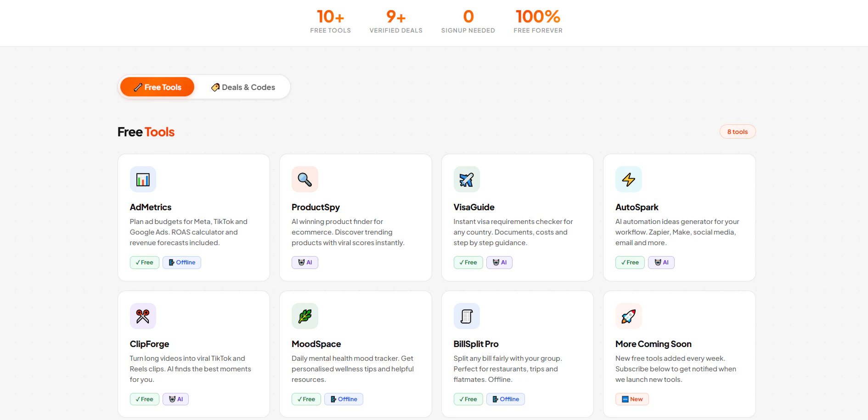Open the ProductSpy tool title

(316, 207)
